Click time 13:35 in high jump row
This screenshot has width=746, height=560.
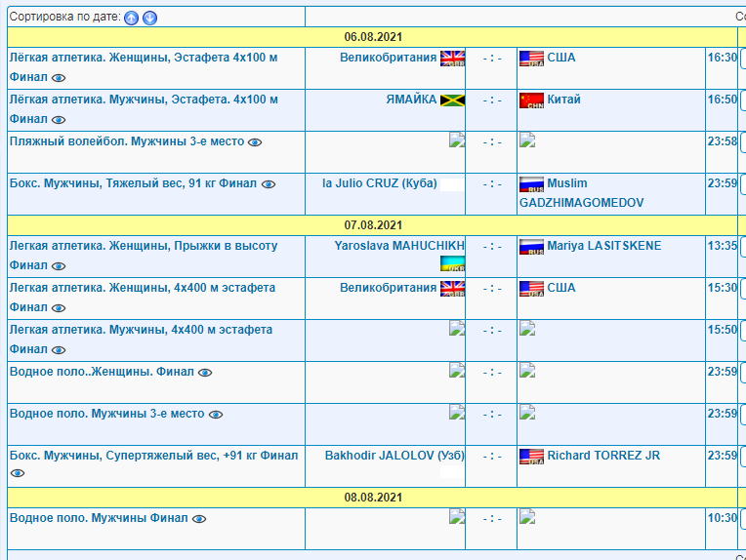pos(722,246)
